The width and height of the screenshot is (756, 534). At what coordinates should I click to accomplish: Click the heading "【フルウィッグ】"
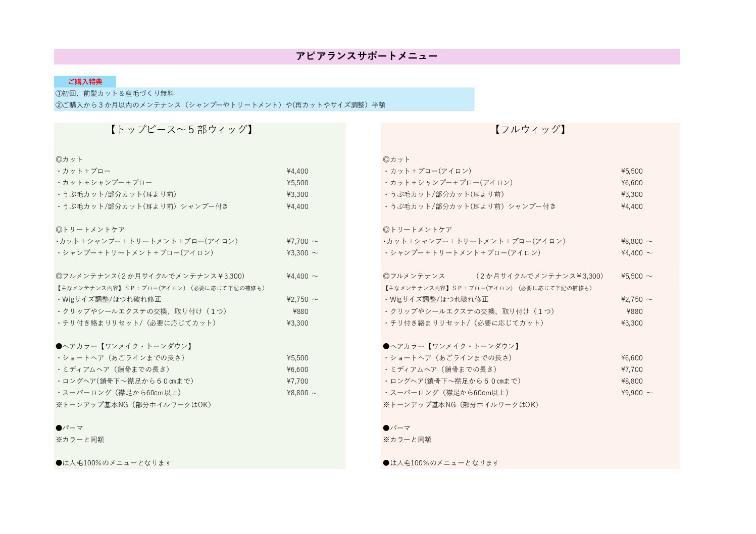coord(530,130)
